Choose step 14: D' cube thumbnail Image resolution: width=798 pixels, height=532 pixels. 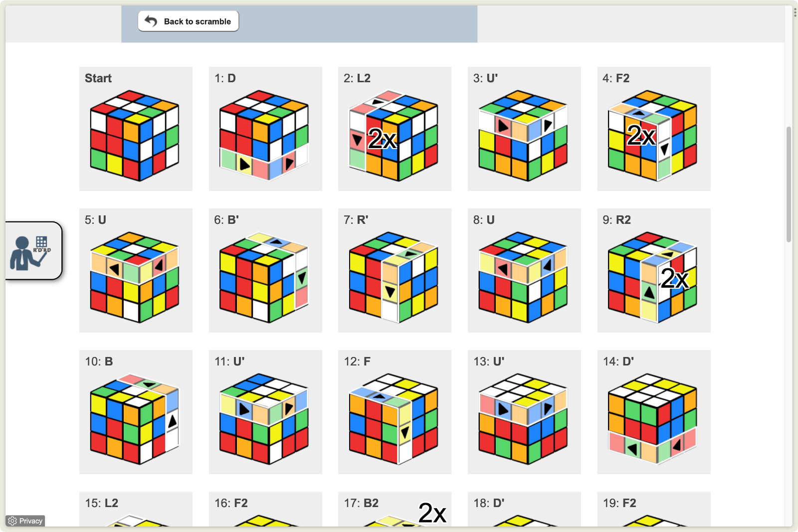click(653, 418)
